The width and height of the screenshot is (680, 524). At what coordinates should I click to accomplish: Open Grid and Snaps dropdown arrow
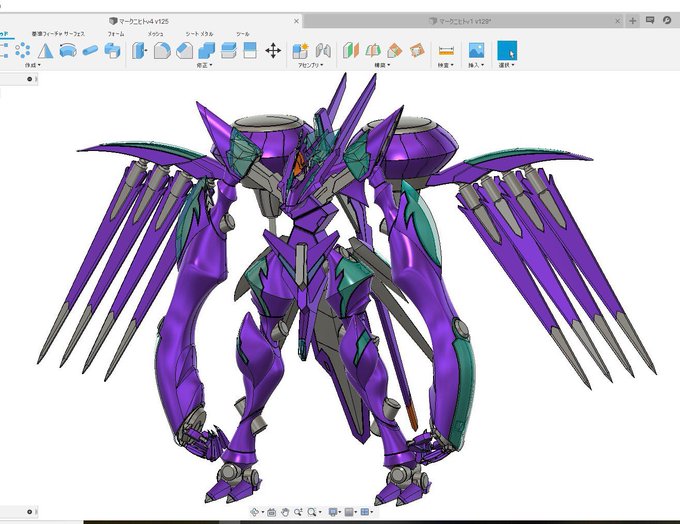click(356, 512)
